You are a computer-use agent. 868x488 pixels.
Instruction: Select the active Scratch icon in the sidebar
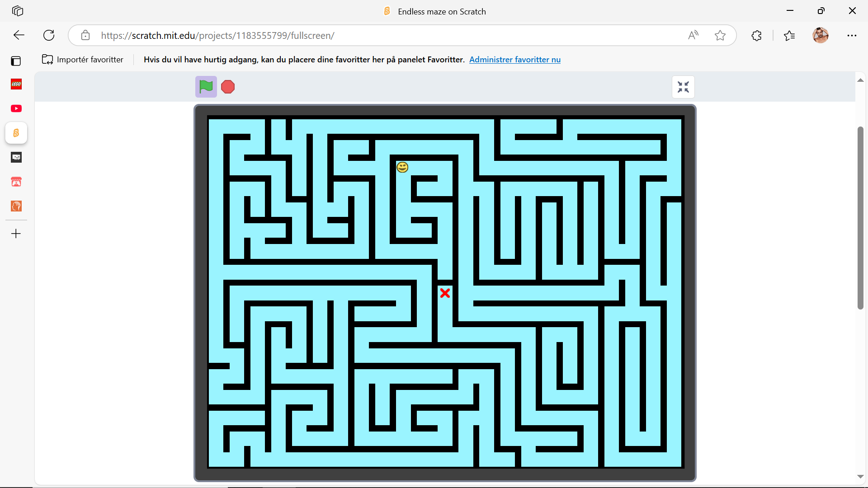tap(16, 133)
